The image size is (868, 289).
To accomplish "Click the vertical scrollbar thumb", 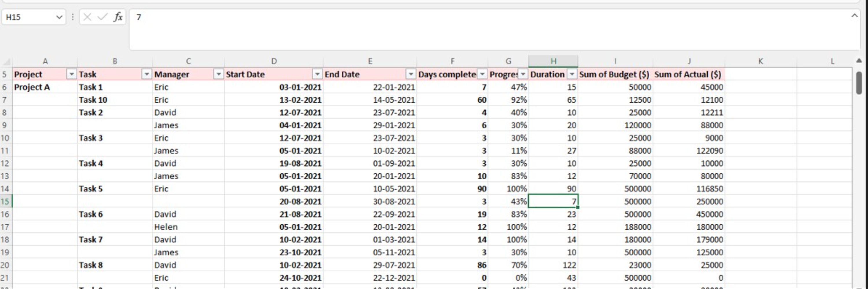I will tap(859, 83).
